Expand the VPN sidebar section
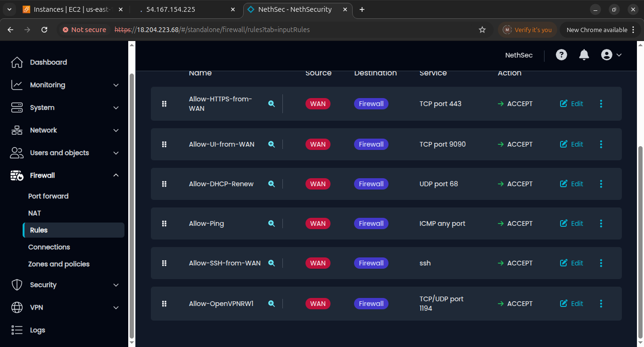This screenshot has width=644, height=347. tap(65, 307)
